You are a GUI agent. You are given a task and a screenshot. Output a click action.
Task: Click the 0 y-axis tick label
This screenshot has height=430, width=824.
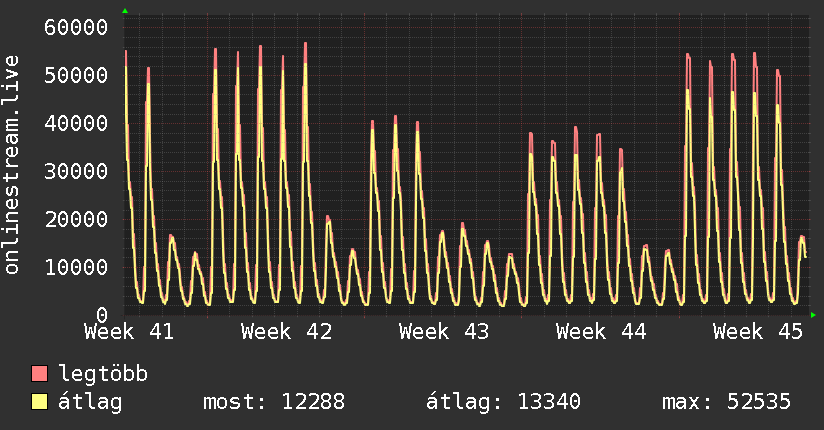coord(102,315)
